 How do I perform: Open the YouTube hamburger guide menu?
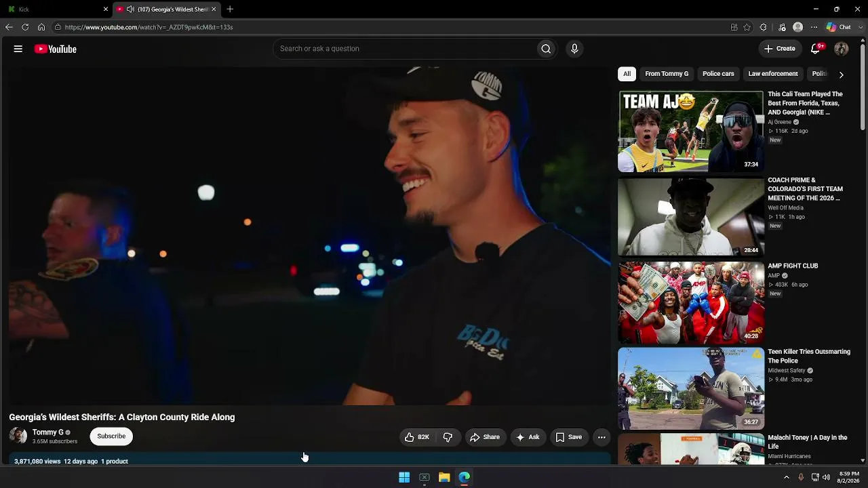[x=18, y=49]
